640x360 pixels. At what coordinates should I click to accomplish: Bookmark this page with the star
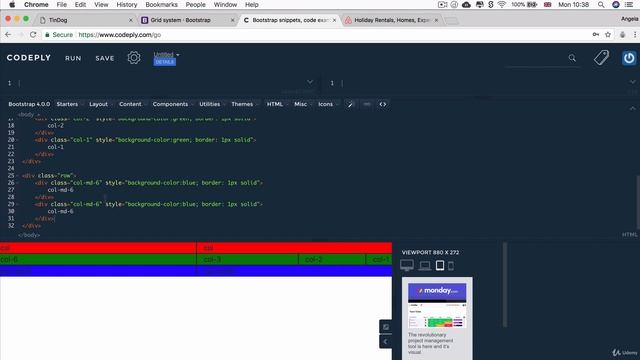pos(608,35)
